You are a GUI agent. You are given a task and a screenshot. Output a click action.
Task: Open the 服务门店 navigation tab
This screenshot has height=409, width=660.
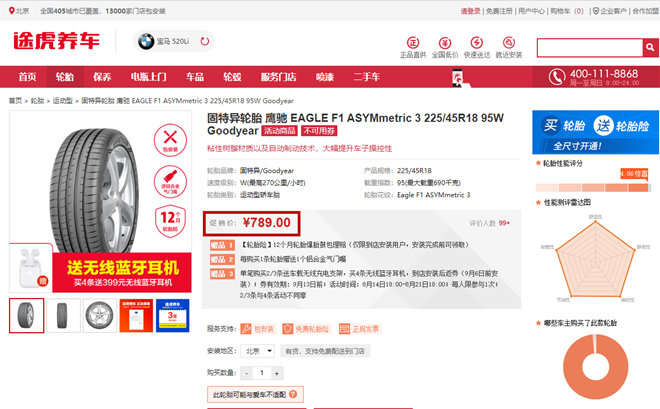click(279, 77)
